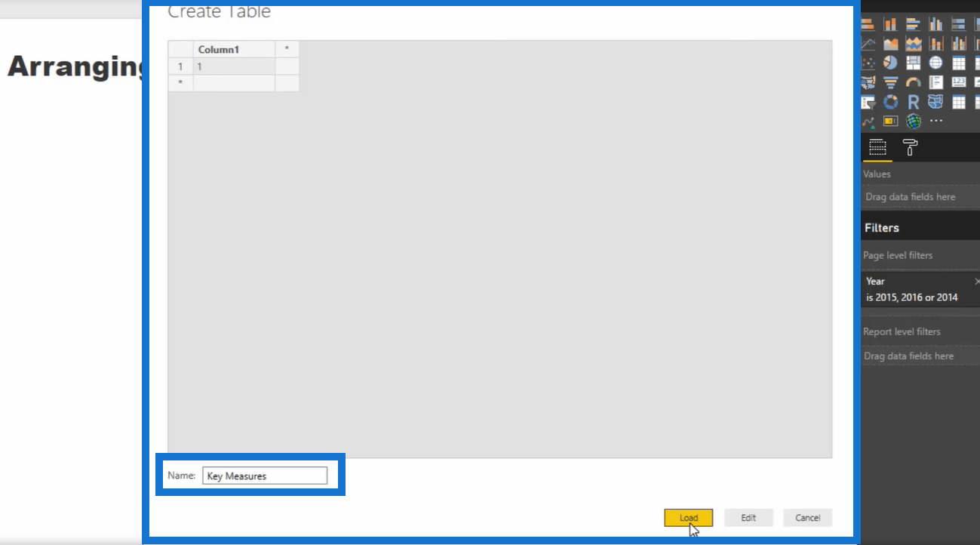Click the Edit button in Create Table
Viewport: 980px width, 545px height.
coord(748,518)
